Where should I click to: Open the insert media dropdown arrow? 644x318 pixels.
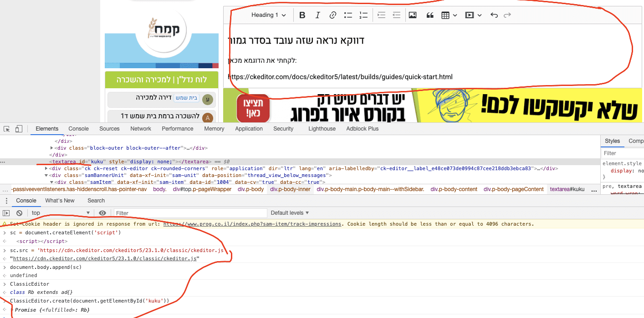480,15
